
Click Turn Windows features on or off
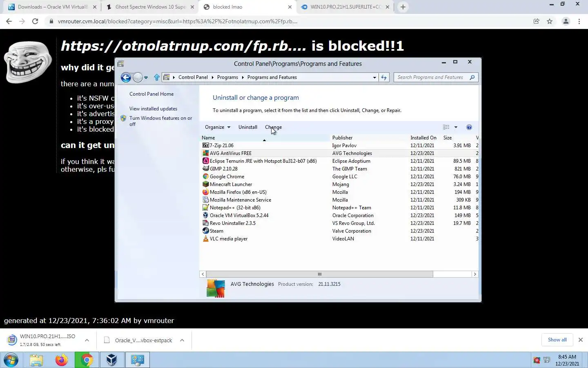point(160,121)
